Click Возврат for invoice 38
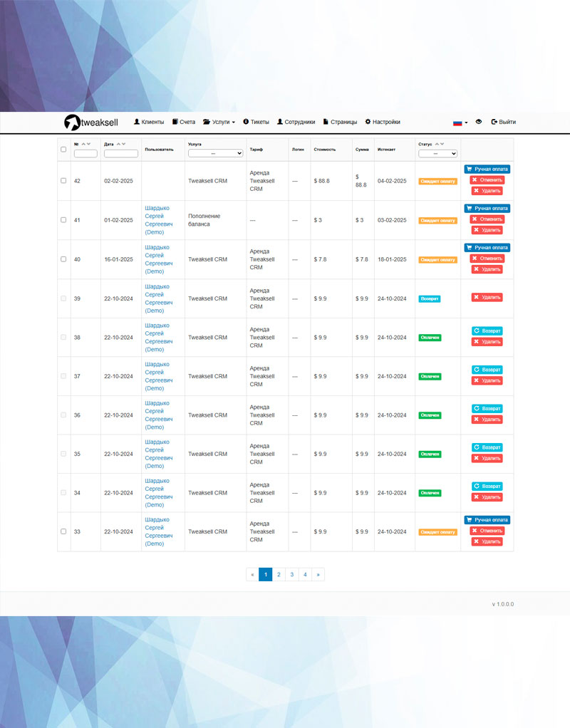Image resolution: width=570 pixels, height=728 pixels. 487,331
